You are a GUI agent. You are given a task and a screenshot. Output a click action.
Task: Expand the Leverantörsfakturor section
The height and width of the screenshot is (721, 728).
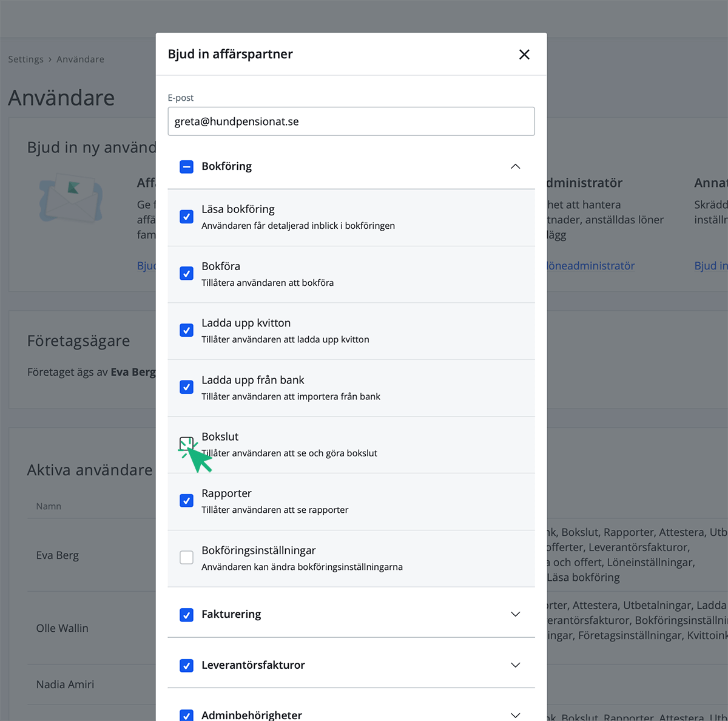(516, 665)
